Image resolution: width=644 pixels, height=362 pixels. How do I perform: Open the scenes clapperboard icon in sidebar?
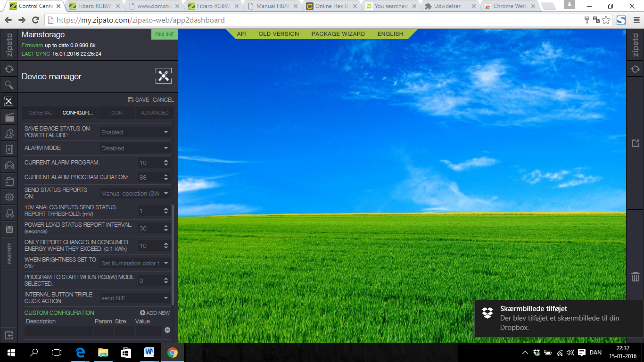click(9, 117)
